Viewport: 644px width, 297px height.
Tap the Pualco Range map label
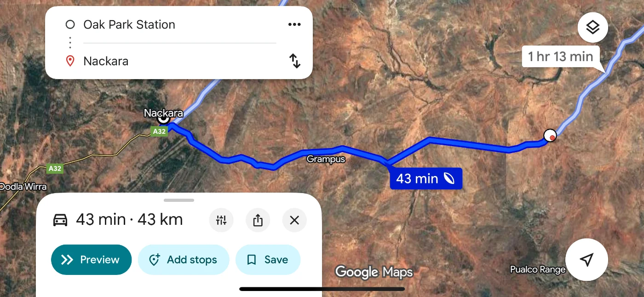click(x=538, y=269)
